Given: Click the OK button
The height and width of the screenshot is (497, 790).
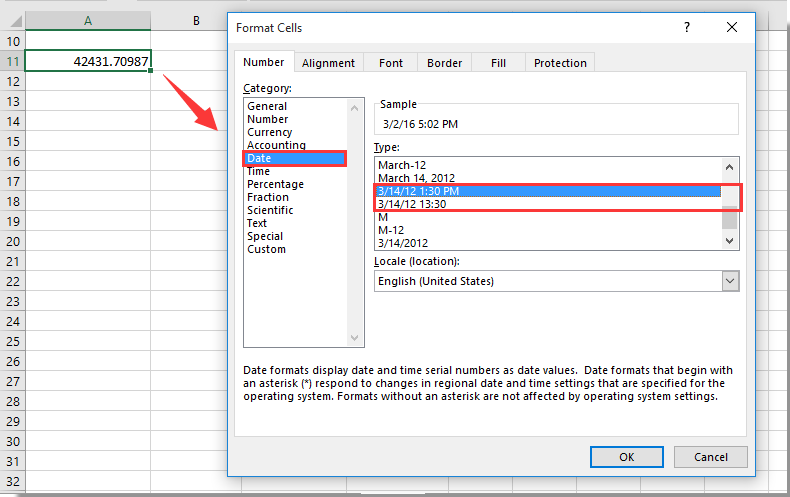Looking at the screenshot, I should pos(626,457).
